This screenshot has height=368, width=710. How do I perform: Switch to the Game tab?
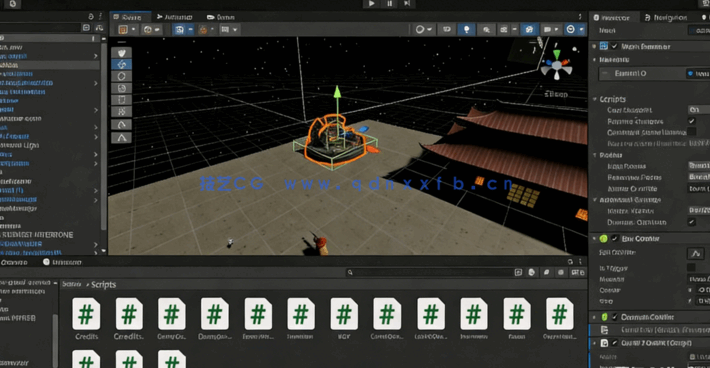point(221,17)
